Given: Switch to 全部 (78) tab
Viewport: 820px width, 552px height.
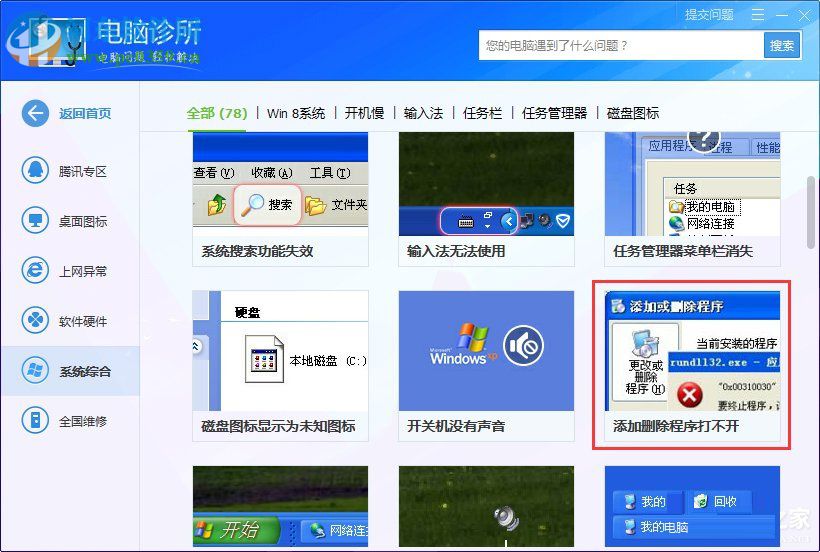Looking at the screenshot, I should click(217, 113).
